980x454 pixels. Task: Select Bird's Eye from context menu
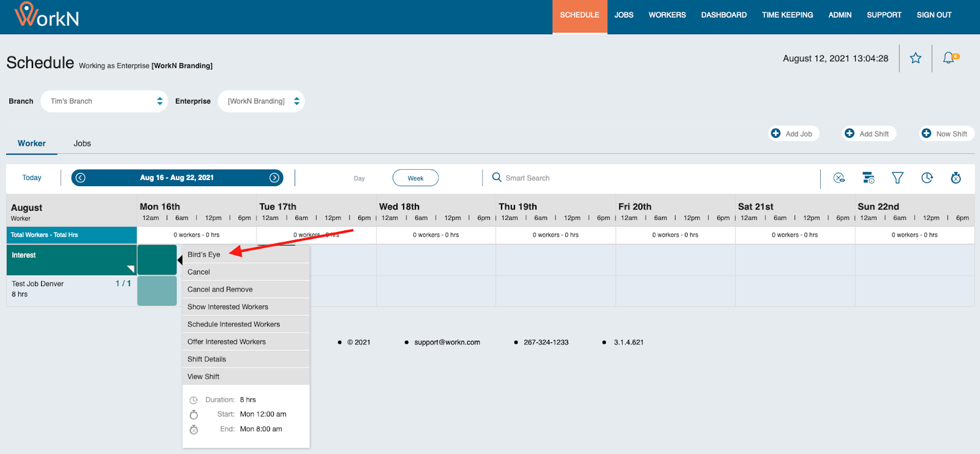coord(246,254)
